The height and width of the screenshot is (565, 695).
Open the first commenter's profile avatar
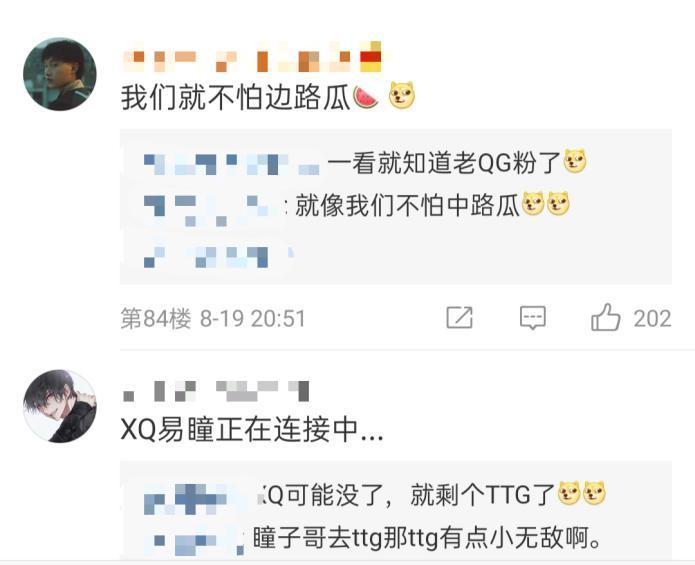60,74
